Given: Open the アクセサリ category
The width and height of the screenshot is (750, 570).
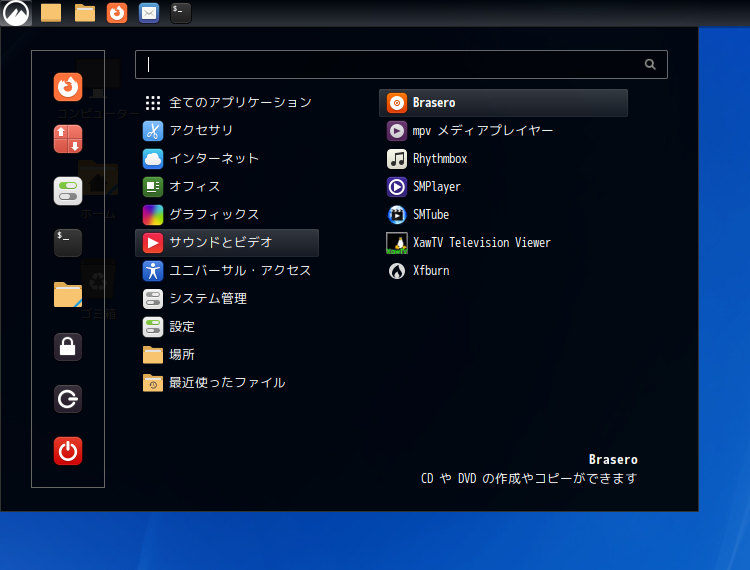Looking at the screenshot, I should [x=227, y=131].
